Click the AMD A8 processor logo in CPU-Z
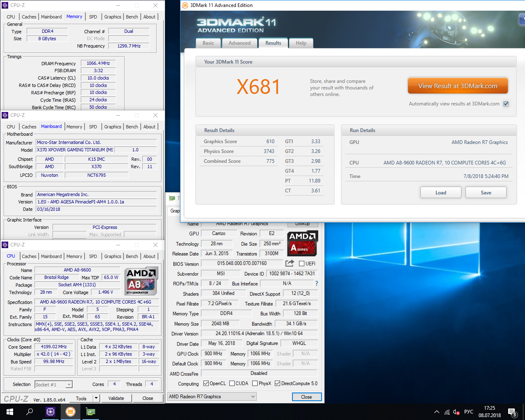This screenshot has width=525, height=420. (141, 281)
